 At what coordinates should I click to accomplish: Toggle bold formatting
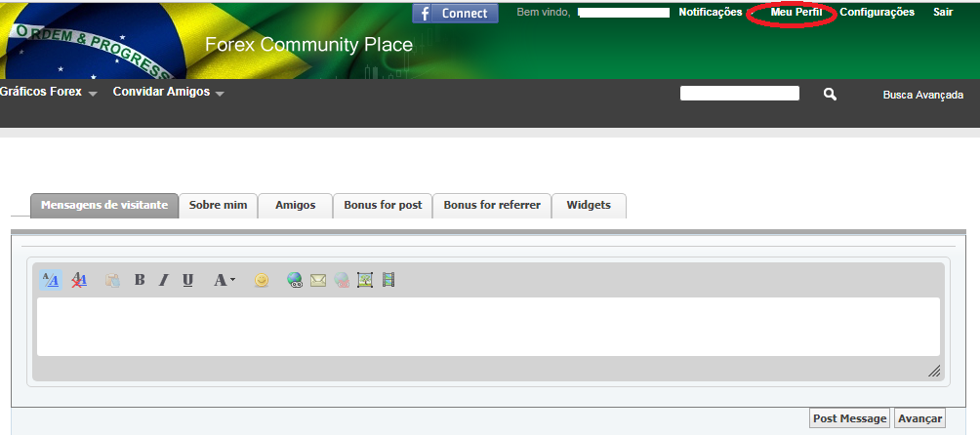[x=140, y=280]
